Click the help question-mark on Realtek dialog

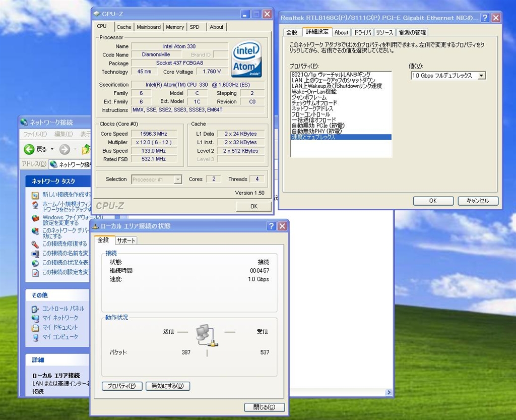pos(485,18)
